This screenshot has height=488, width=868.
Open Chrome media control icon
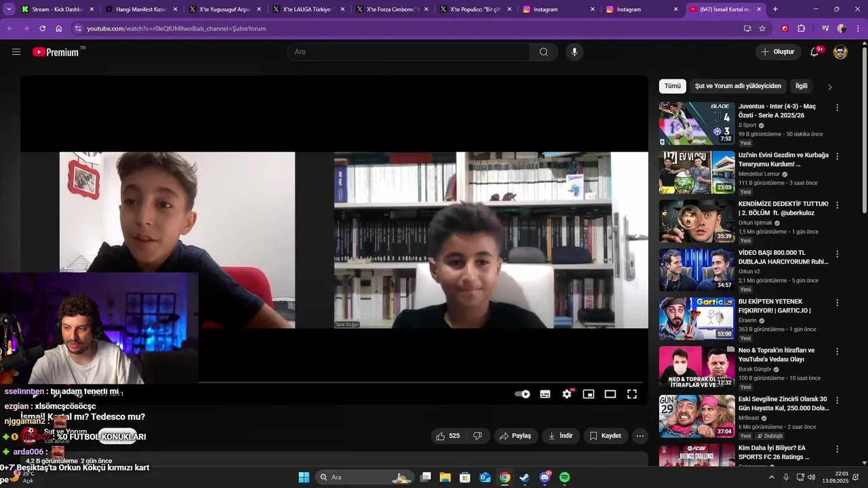825,28
